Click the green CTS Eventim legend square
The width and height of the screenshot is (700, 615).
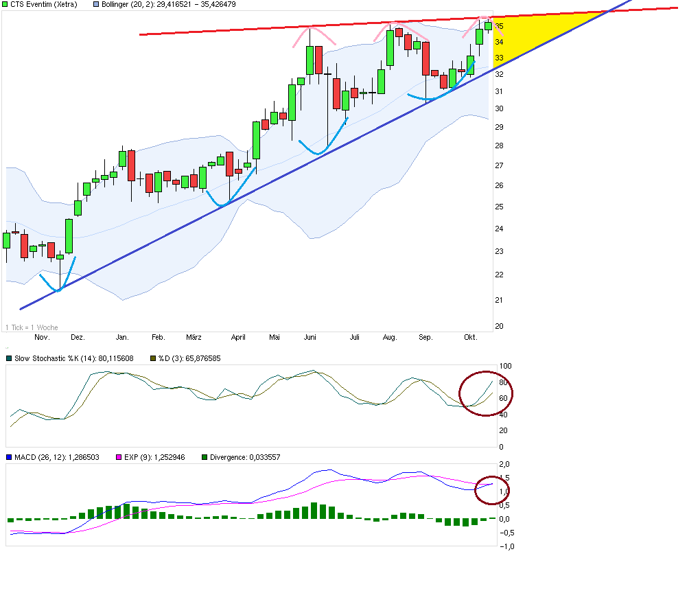coord(5,5)
